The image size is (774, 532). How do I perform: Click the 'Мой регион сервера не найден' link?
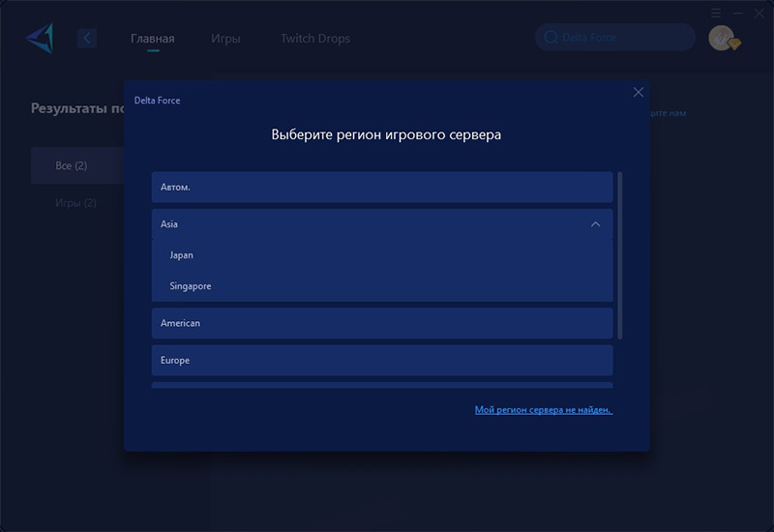pyautogui.click(x=543, y=410)
